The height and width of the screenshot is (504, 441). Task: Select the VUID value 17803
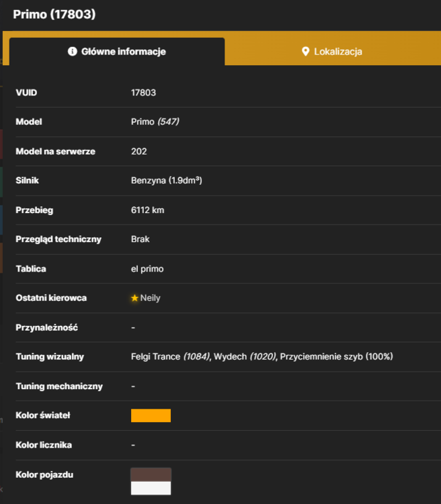(143, 93)
